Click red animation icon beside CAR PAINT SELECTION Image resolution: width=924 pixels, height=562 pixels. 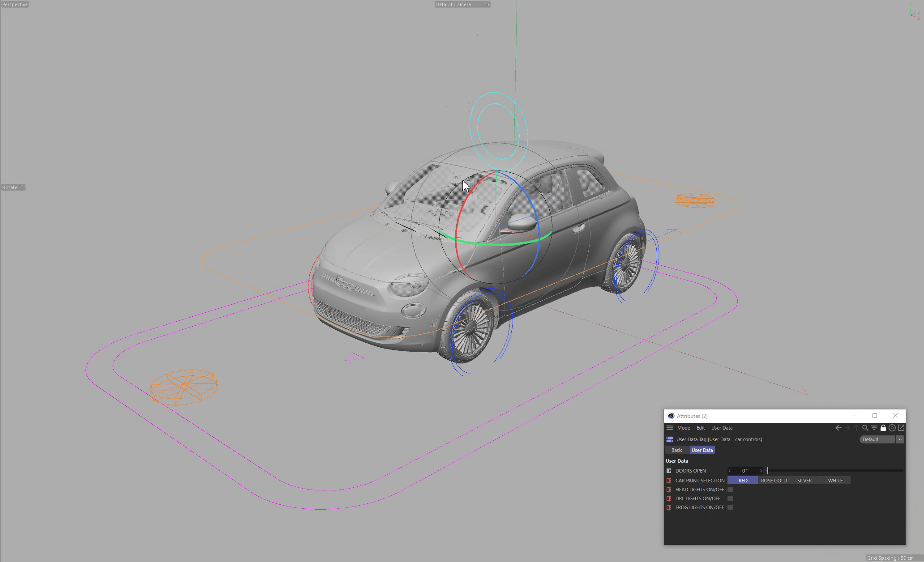point(669,481)
